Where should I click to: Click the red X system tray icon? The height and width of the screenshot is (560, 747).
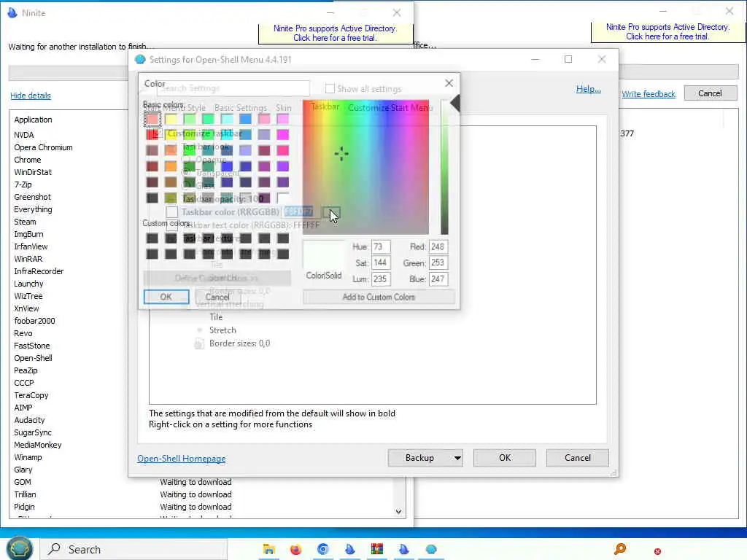point(657,551)
